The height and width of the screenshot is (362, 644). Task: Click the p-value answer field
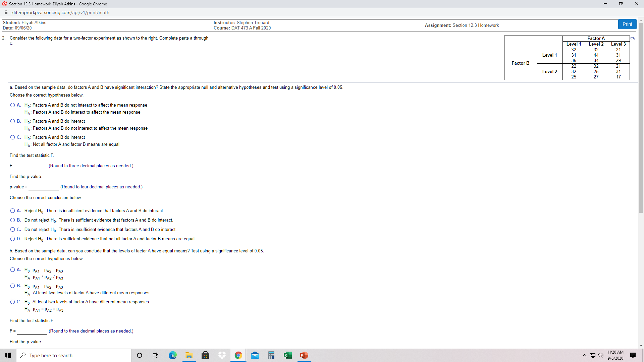pos(44,187)
